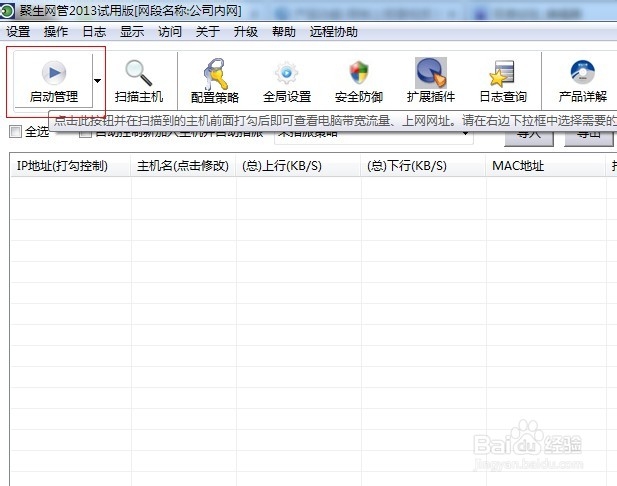The width and height of the screenshot is (617, 486).
Task: Open the 设置 menu
Action: pos(18,31)
